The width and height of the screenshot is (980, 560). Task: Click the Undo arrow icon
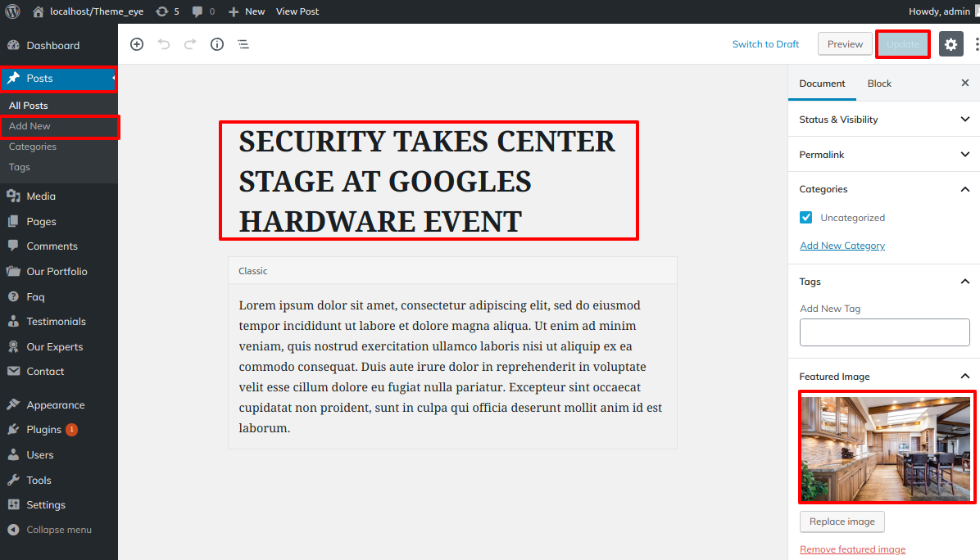pos(164,44)
